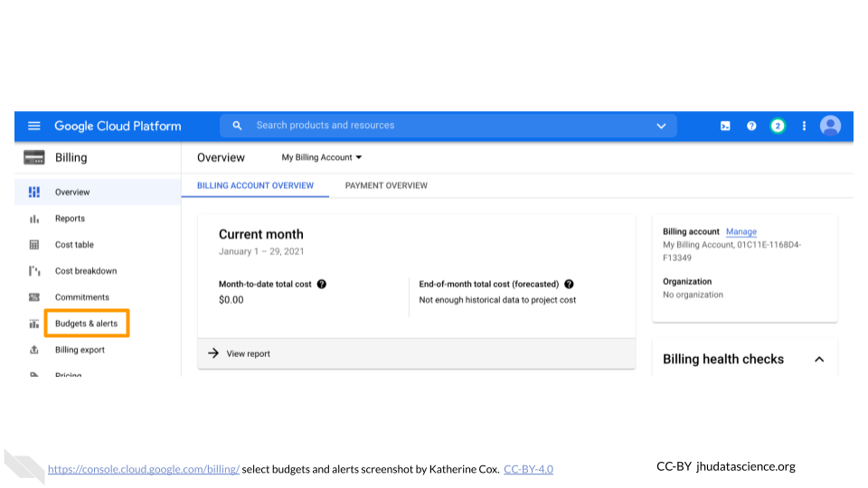Open the user account avatar
This screenshot has width=868, height=488.
pos(830,127)
